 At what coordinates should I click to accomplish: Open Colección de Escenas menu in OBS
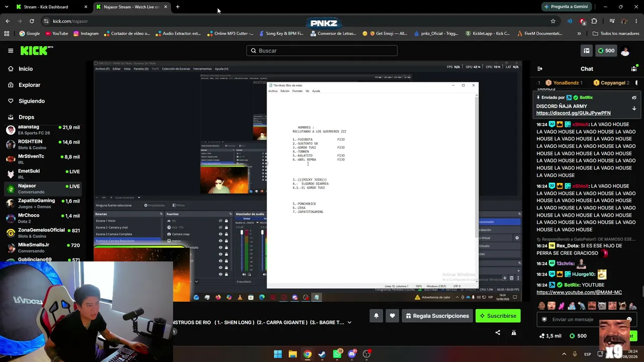click(x=176, y=69)
